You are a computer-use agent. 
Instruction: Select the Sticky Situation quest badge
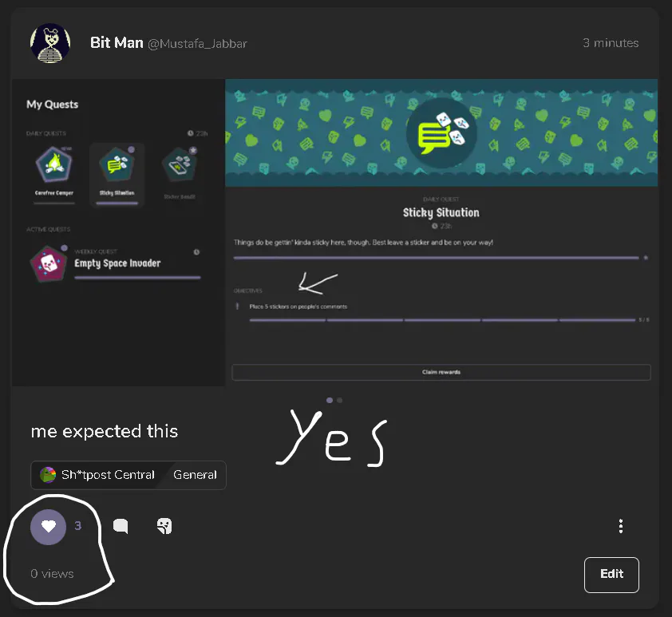click(x=117, y=174)
